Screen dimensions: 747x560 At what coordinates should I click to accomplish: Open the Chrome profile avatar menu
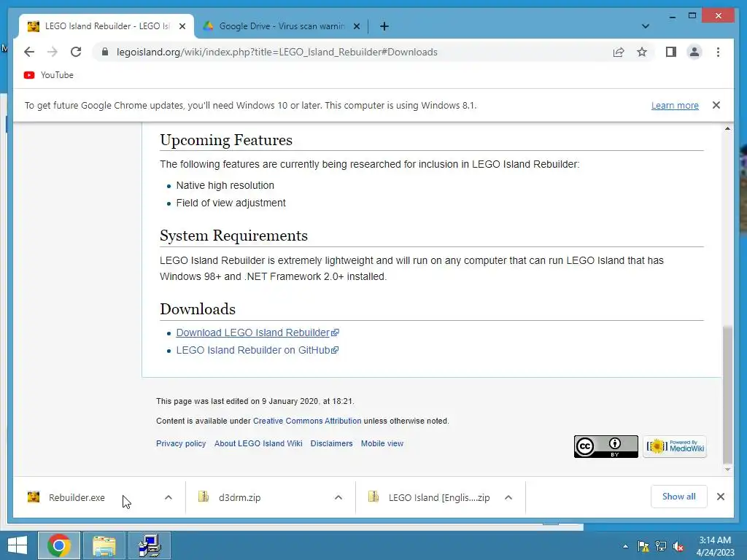(x=694, y=52)
